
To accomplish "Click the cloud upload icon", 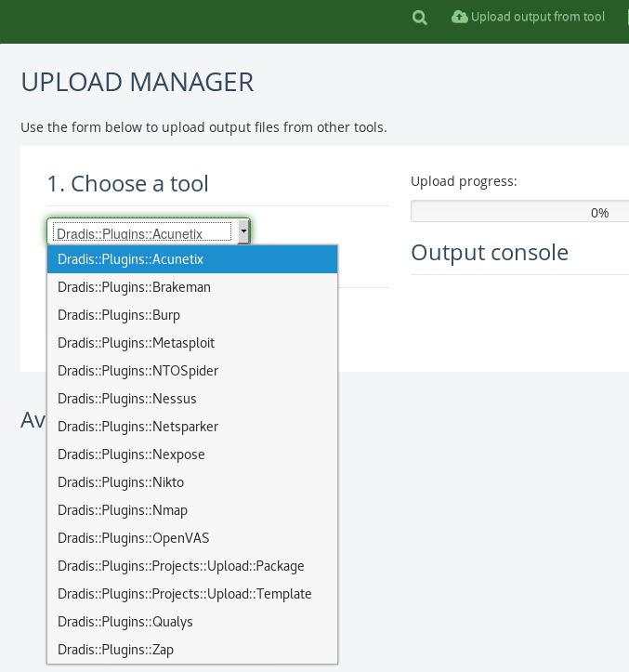I will pos(459,17).
